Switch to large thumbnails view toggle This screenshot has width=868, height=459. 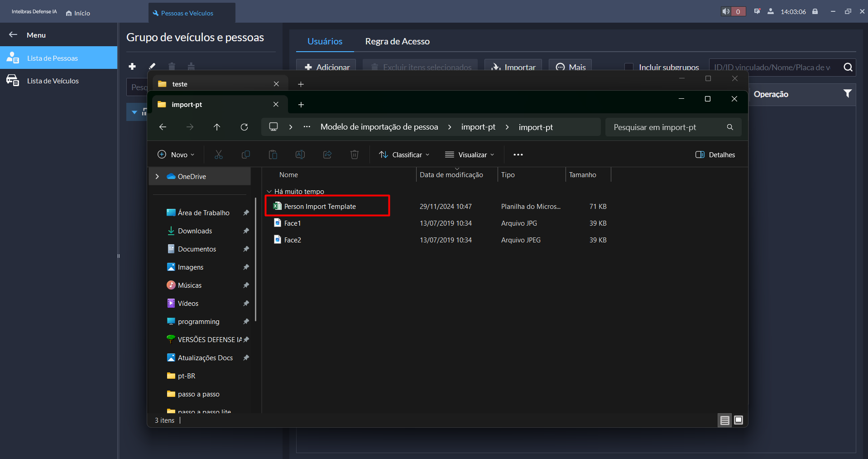click(739, 420)
